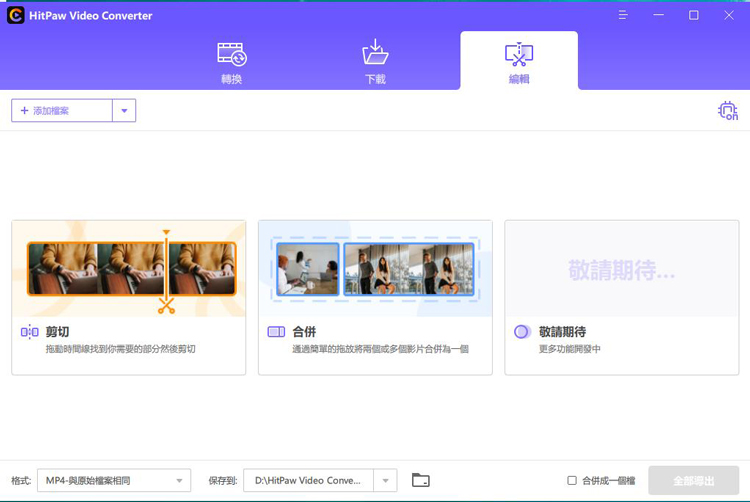Maximize the HitPaw window
This screenshot has width=750, height=502.
[694, 15]
